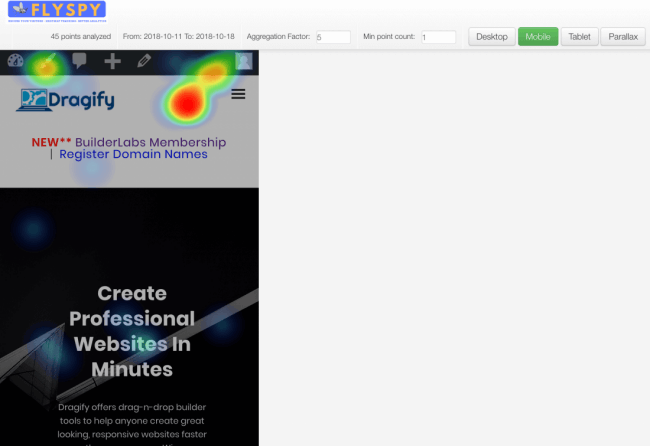The height and width of the screenshot is (446, 650).
Task: Open the WordPress dashboard gauge icon
Action: click(x=15, y=61)
